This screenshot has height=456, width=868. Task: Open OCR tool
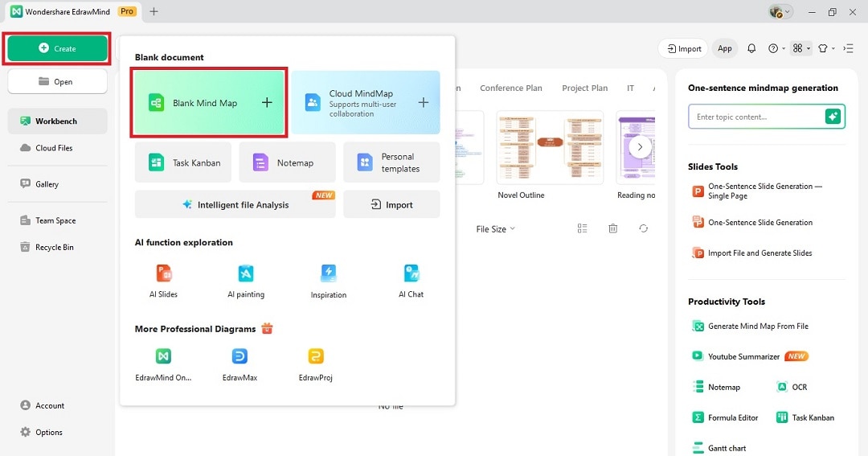click(x=792, y=387)
